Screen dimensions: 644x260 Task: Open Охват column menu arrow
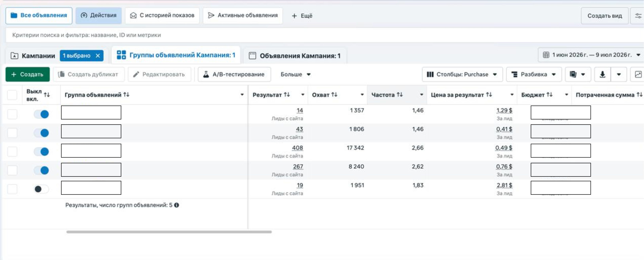click(x=362, y=95)
